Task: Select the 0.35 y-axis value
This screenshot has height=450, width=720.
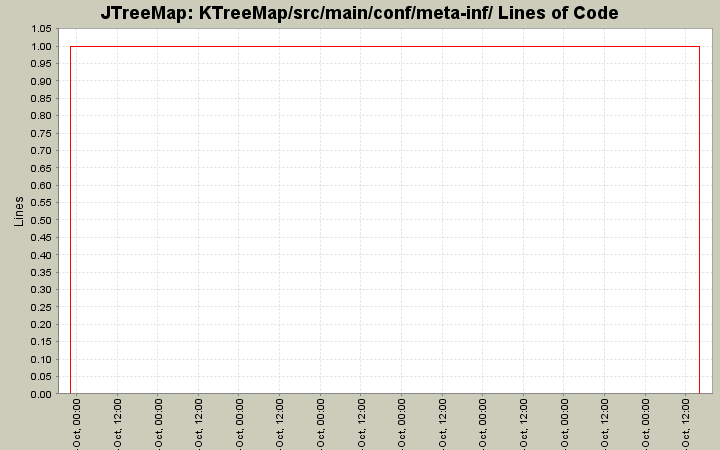Action: [x=41, y=272]
